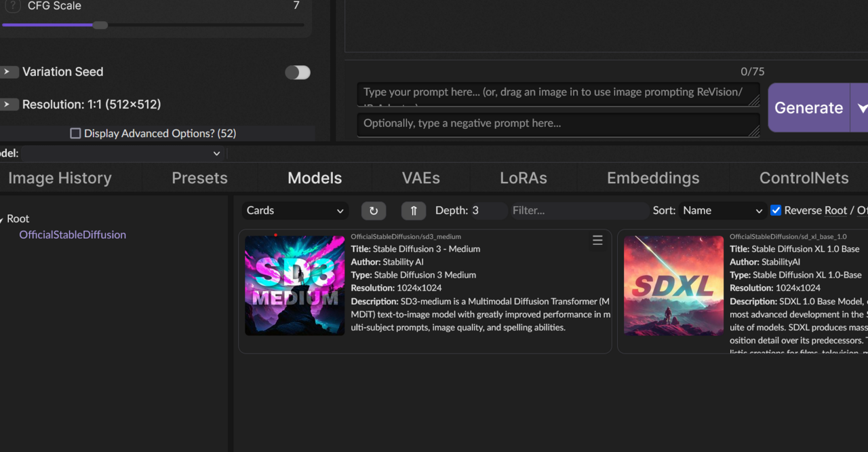Collapse the Root tree node

point(2,219)
